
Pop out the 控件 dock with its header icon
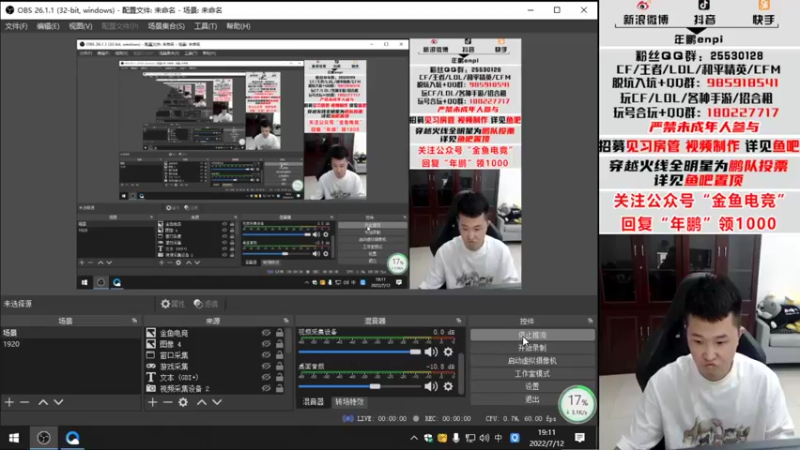point(590,321)
